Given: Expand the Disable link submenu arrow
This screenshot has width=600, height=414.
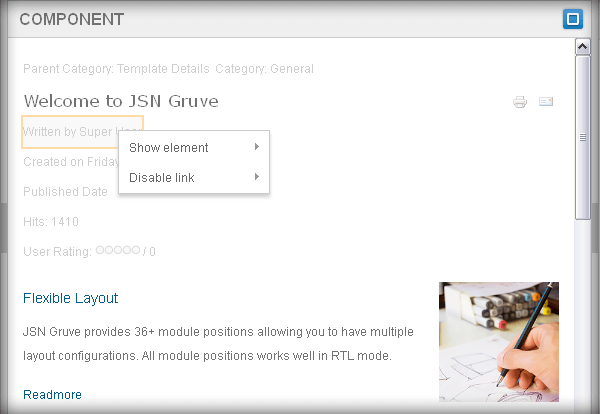Looking at the screenshot, I should point(257,177).
